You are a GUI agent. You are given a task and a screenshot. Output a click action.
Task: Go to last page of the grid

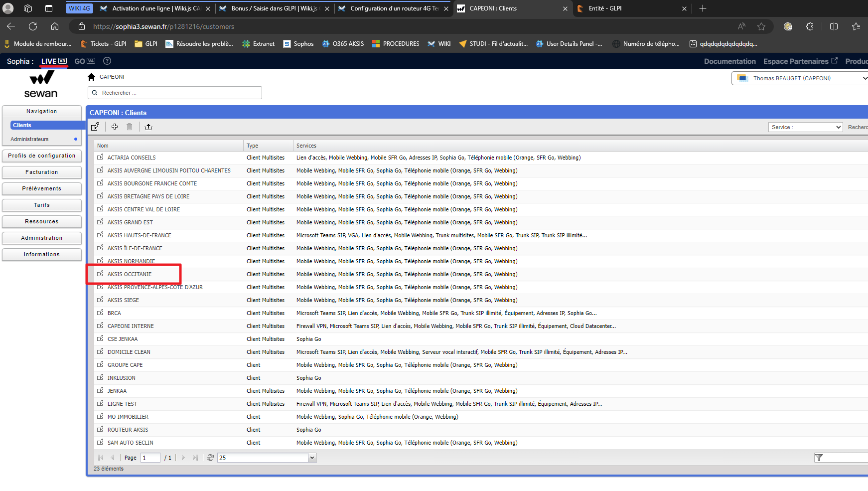[x=195, y=458]
